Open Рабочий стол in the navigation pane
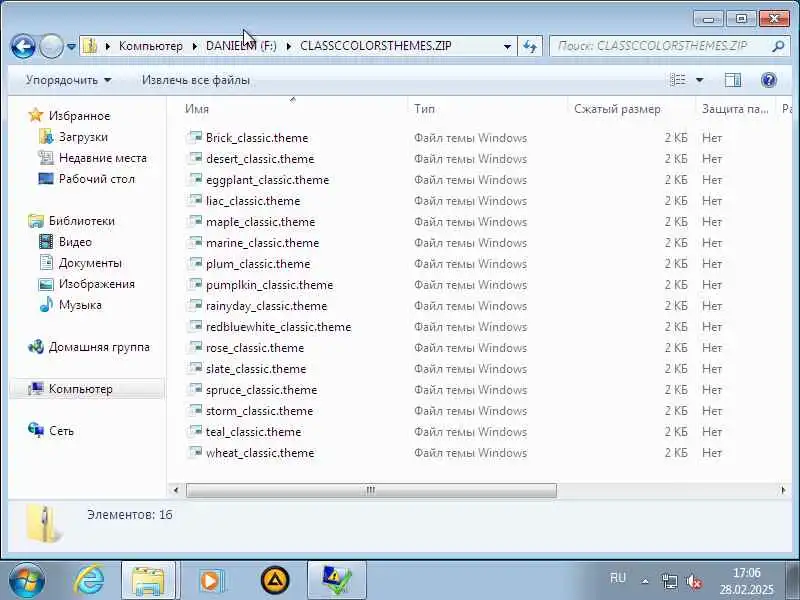This screenshot has width=800, height=600. 97,179
